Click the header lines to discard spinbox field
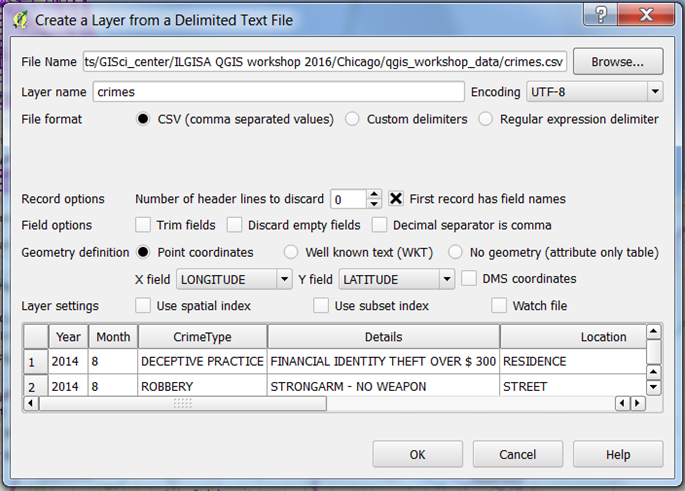The width and height of the screenshot is (685, 491). click(x=349, y=199)
